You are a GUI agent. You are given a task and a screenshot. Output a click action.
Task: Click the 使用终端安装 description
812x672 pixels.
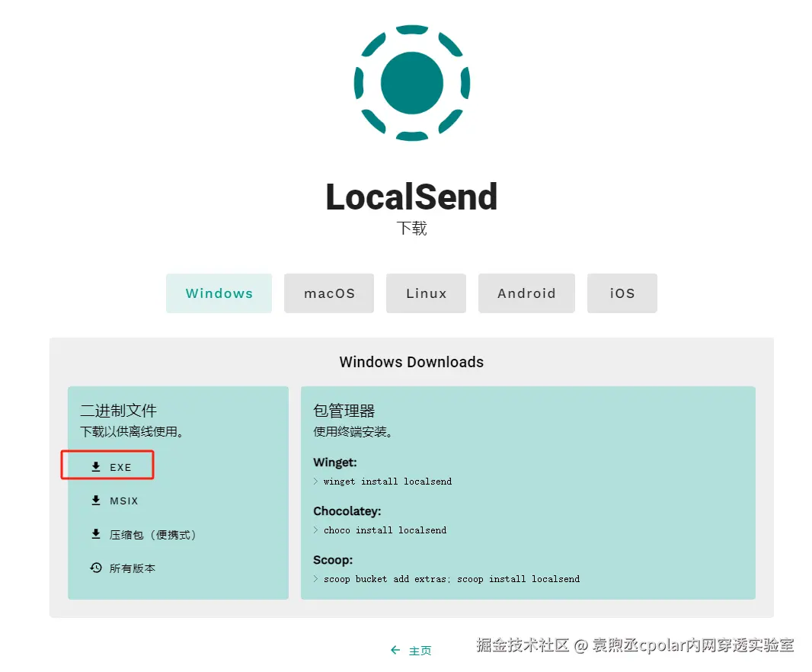coord(353,431)
